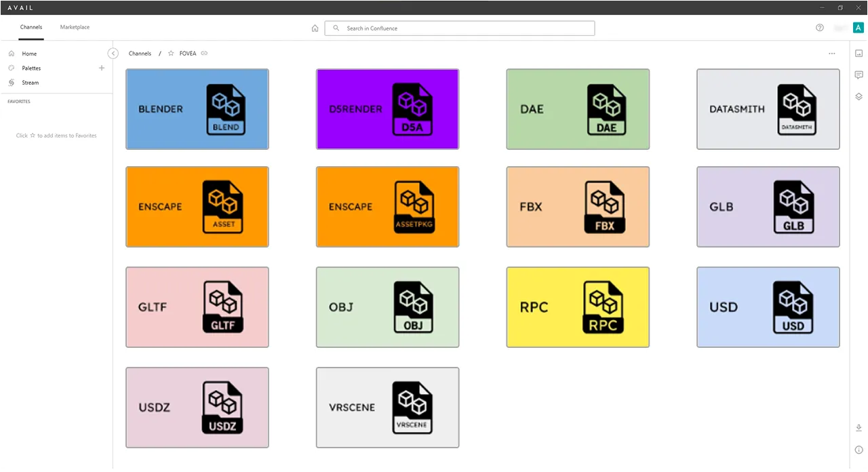The image size is (868, 472).
Task: Click the Home sidebar house icon
Action: pos(12,54)
